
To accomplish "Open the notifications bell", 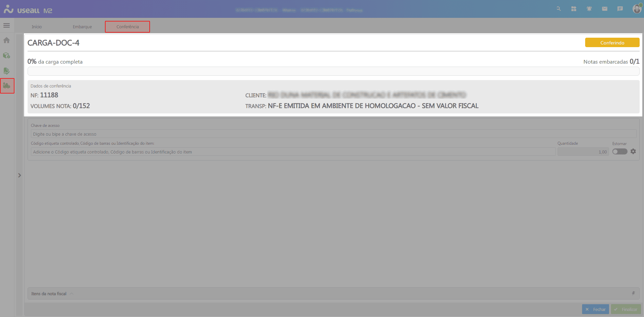I will (589, 9).
